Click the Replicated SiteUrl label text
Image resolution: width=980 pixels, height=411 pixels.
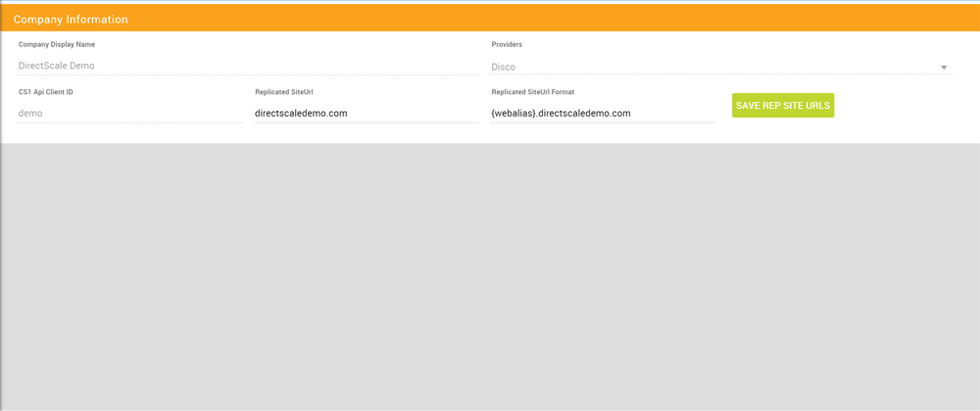pyautogui.click(x=284, y=92)
